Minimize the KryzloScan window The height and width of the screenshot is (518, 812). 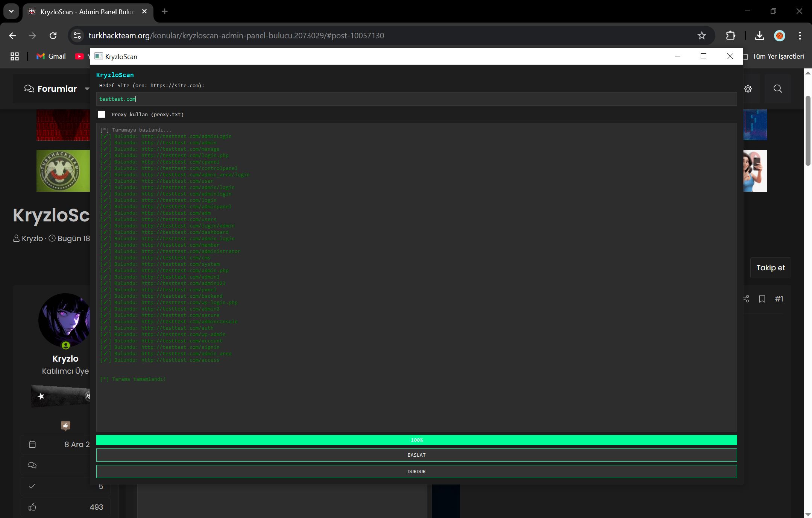[x=677, y=56]
